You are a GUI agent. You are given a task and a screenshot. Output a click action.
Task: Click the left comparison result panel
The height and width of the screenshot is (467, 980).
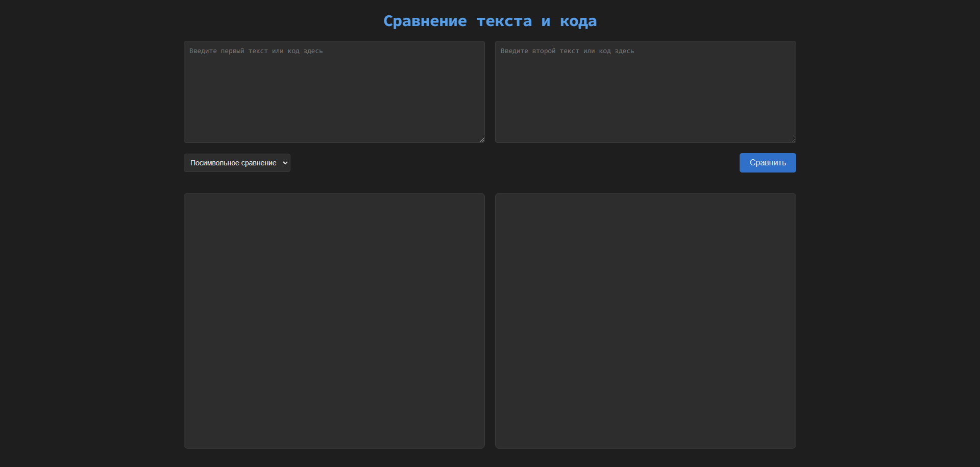pyautogui.click(x=334, y=321)
